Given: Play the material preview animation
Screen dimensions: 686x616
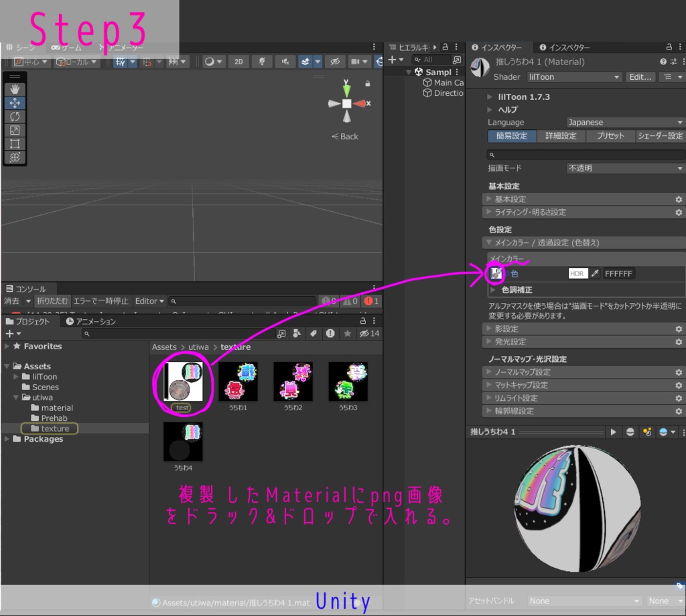Looking at the screenshot, I should [x=614, y=432].
